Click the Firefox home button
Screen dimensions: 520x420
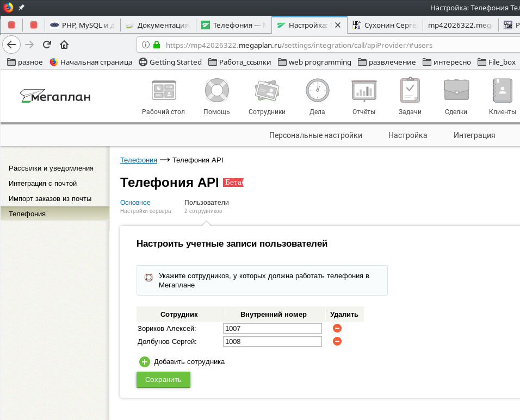coord(64,45)
